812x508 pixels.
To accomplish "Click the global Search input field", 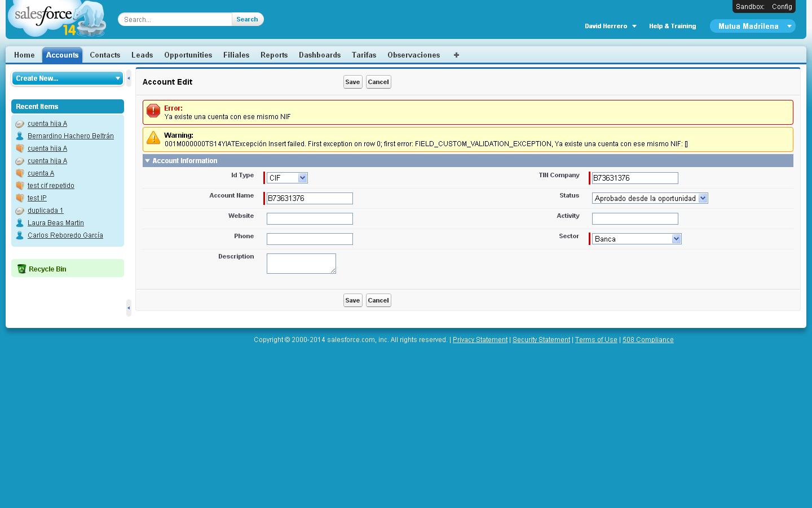I will [x=175, y=19].
